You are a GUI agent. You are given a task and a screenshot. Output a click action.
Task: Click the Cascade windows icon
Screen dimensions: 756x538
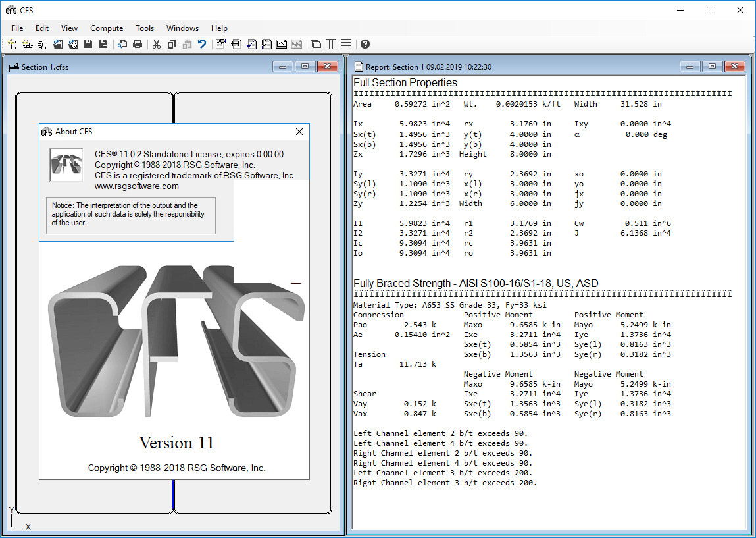(316, 44)
